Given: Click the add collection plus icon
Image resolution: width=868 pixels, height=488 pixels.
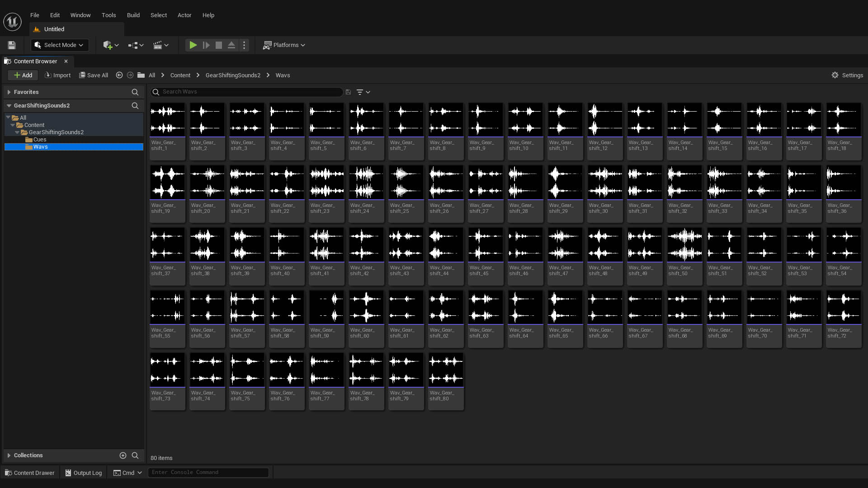Looking at the screenshot, I should [123, 455].
